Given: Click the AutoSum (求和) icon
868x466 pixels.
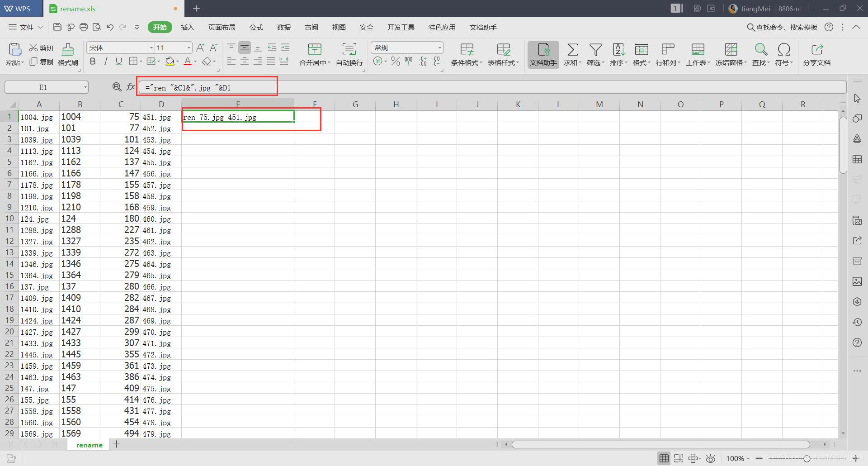Looking at the screenshot, I should point(572,49).
